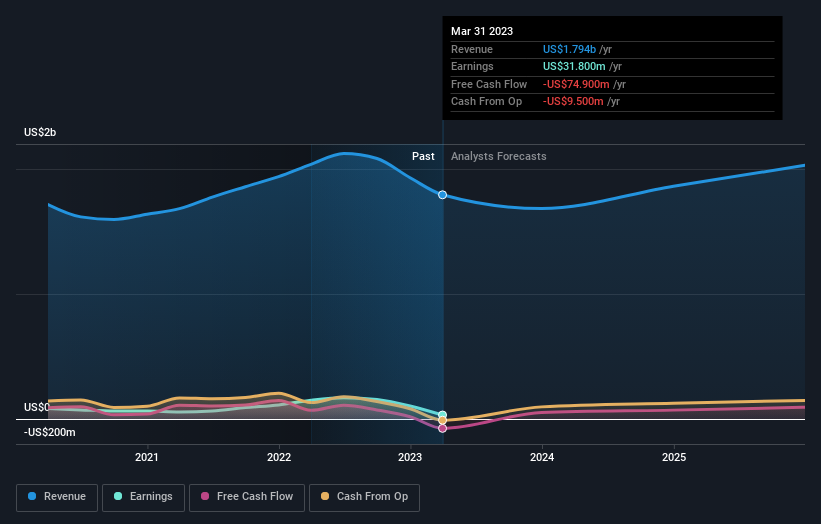Select the Cash From Op data point marker
Screen dimensions: 821x524
(x=442, y=420)
